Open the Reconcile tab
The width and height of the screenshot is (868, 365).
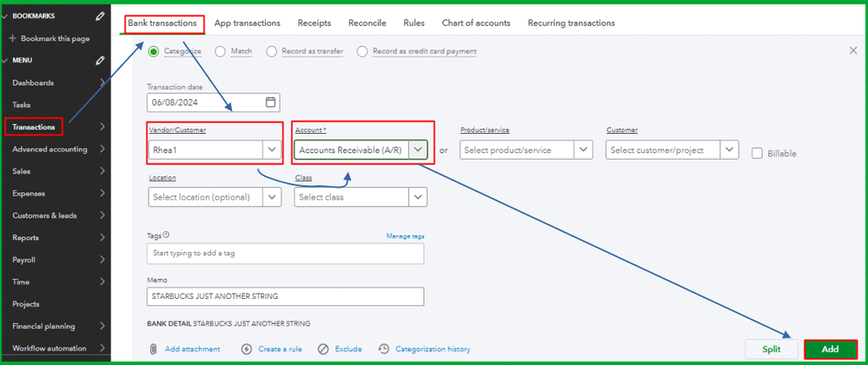tap(367, 23)
